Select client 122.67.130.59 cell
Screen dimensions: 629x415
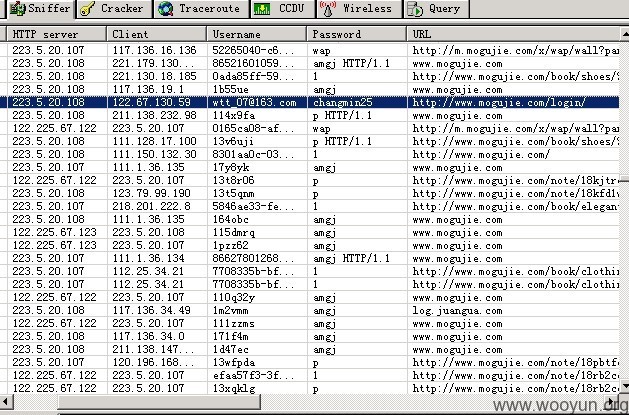click(x=157, y=102)
